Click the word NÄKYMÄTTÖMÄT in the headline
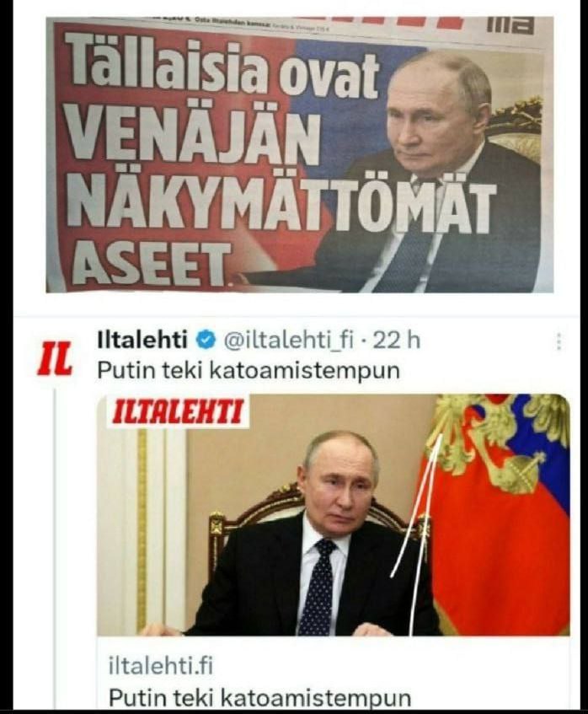Viewport: 588px width, 714px height. tap(281, 207)
